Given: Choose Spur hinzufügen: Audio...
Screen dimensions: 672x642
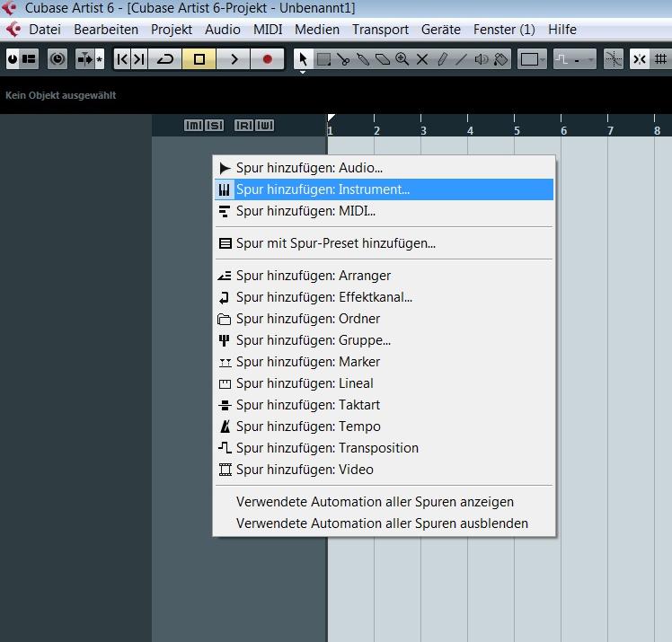Looking at the screenshot, I should pyautogui.click(x=384, y=168).
